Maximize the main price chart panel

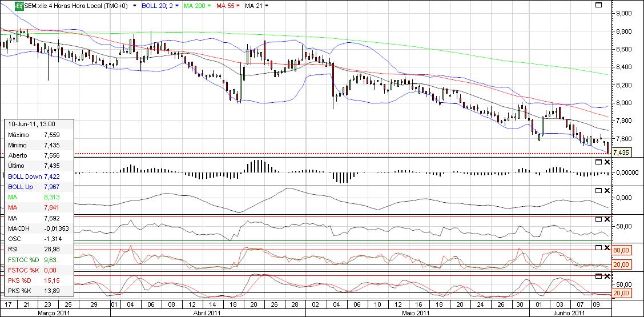pyautogui.click(x=598, y=5)
